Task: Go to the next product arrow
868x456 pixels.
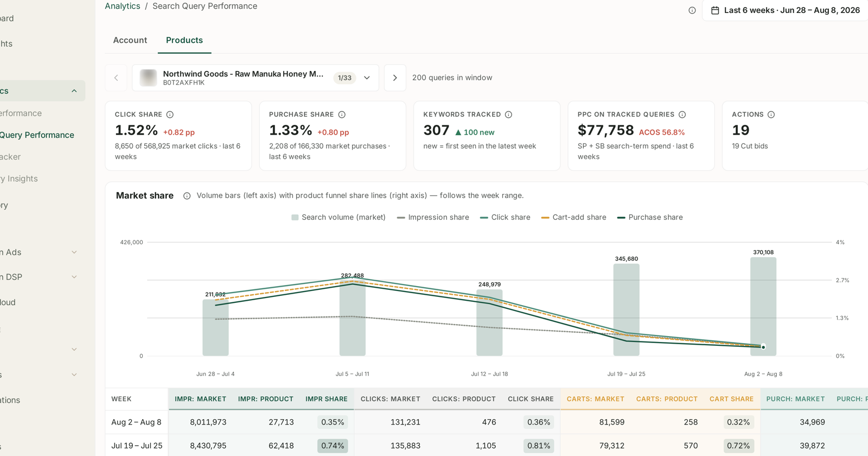Action: coord(395,78)
